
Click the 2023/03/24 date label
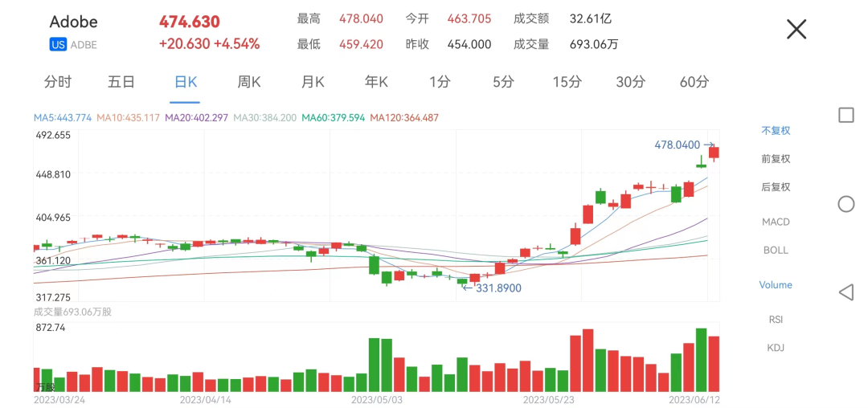59,398
